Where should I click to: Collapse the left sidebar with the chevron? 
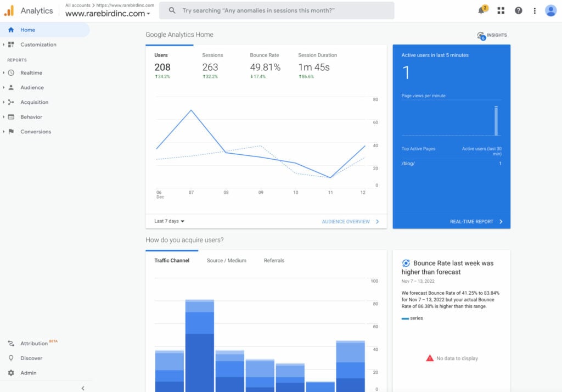[83, 388]
